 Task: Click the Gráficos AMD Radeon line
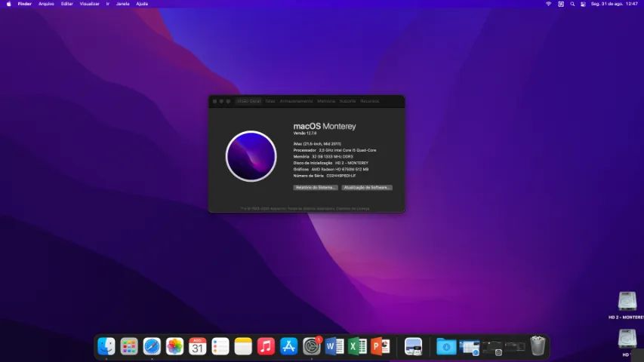[x=331, y=169]
